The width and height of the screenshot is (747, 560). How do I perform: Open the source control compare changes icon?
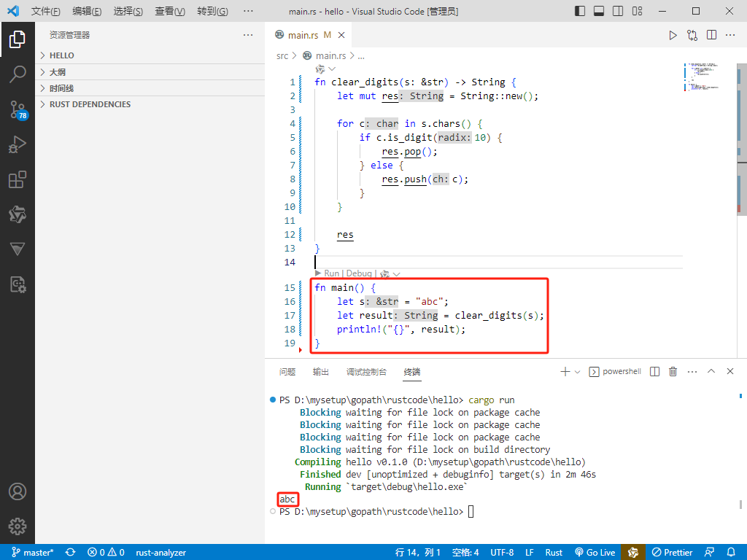point(692,35)
